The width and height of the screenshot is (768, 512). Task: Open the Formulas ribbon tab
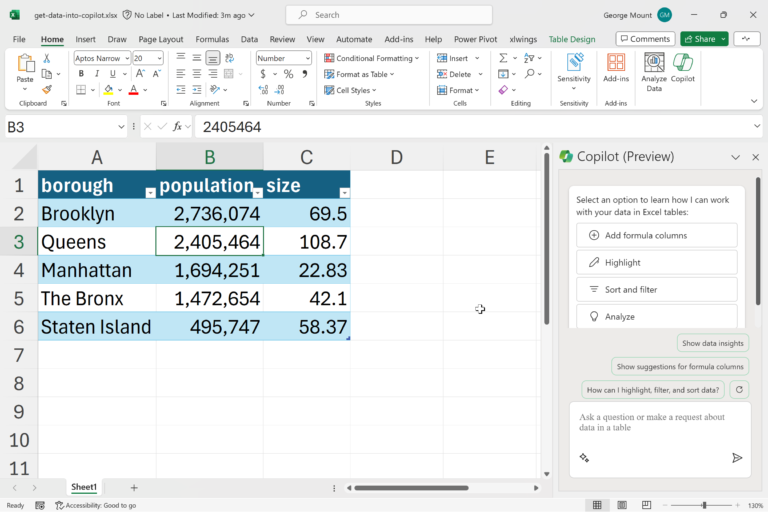pyautogui.click(x=212, y=39)
